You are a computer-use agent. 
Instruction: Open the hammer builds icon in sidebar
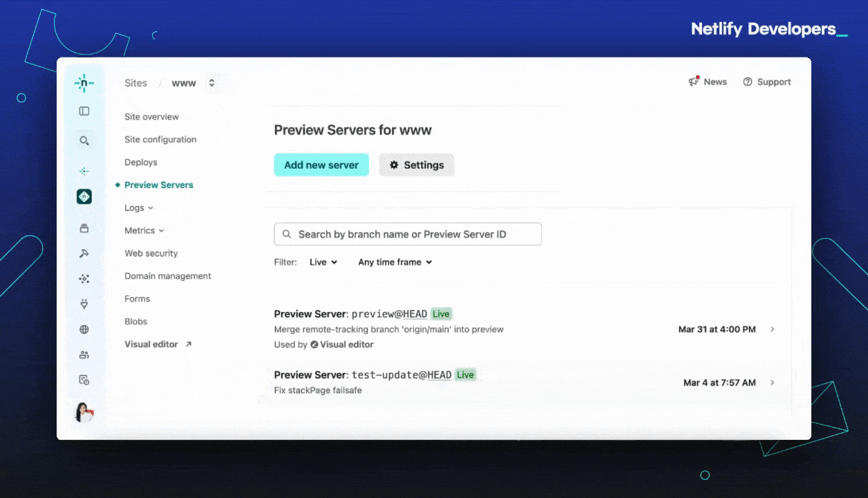84,254
